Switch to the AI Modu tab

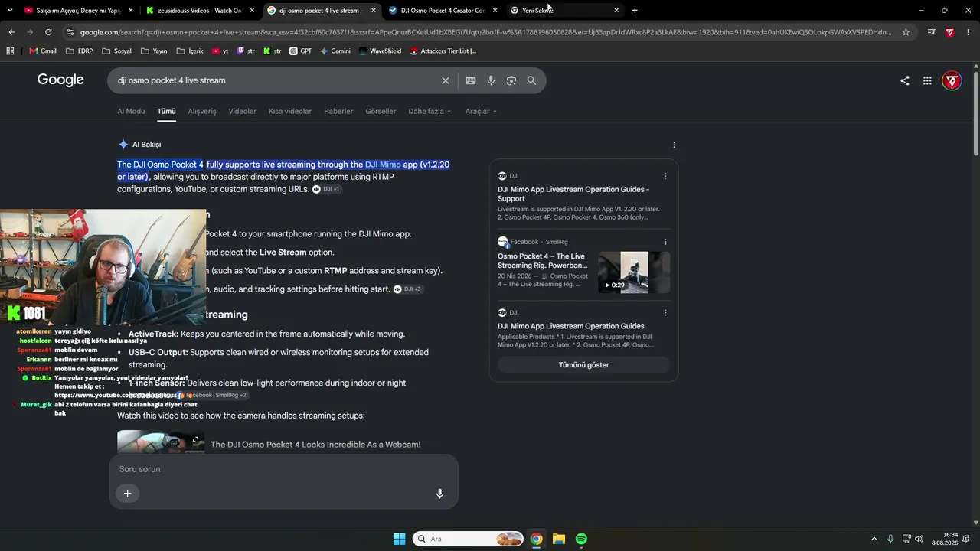tap(131, 111)
